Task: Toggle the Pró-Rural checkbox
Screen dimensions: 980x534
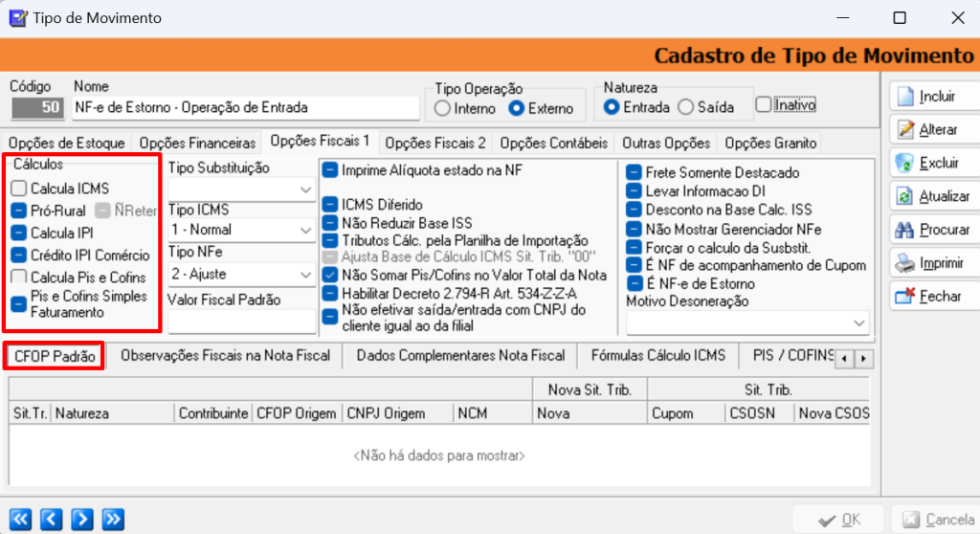Action: pyautogui.click(x=19, y=211)
